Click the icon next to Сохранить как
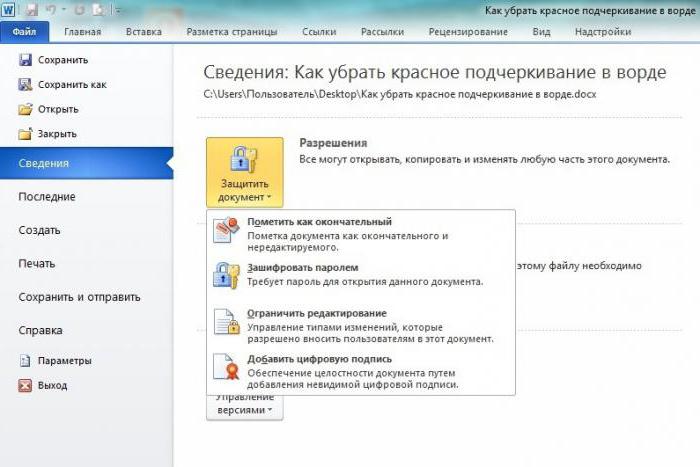The image size is (700, 467). [x=25, y=84]
